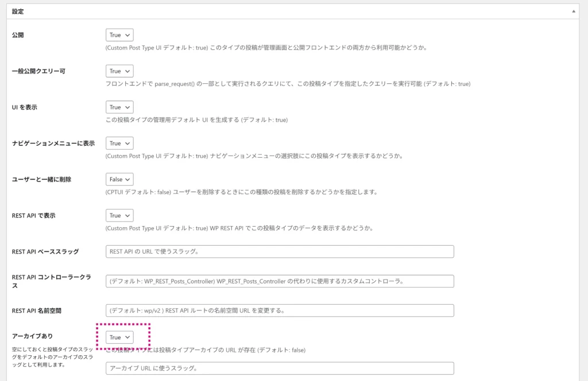Click the 一般公開クエリー可 field label

(38, 71)
